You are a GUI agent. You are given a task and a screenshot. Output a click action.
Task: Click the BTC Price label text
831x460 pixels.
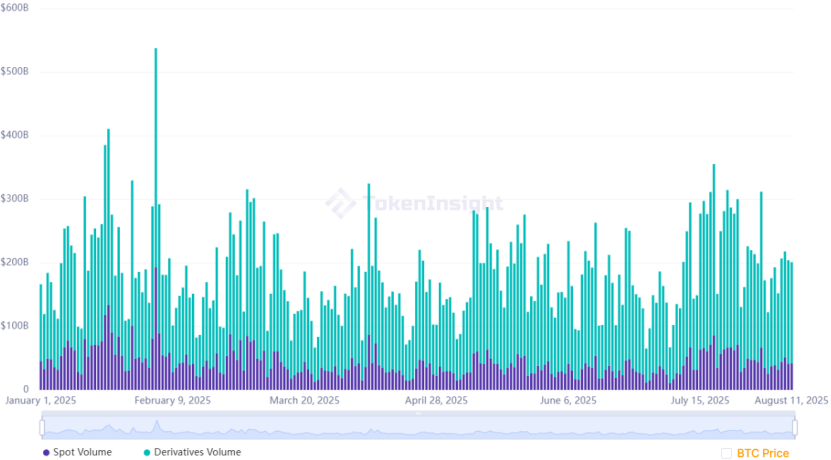tap(763, 454)
